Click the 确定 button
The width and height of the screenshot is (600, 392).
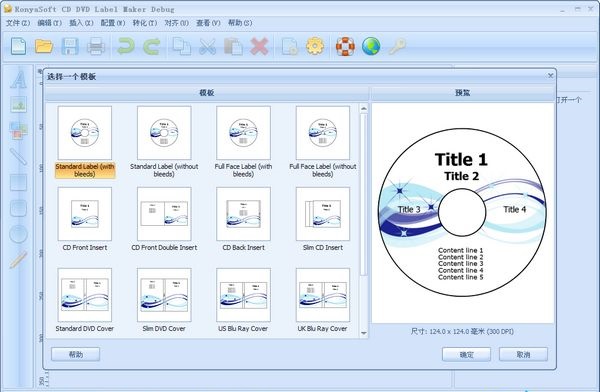(466, 354)
